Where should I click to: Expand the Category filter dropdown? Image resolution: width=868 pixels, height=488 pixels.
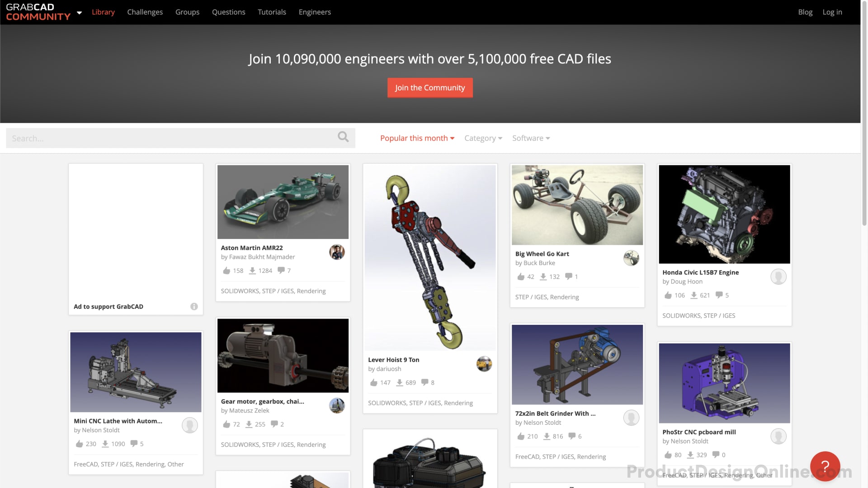(x=483, y=138)
